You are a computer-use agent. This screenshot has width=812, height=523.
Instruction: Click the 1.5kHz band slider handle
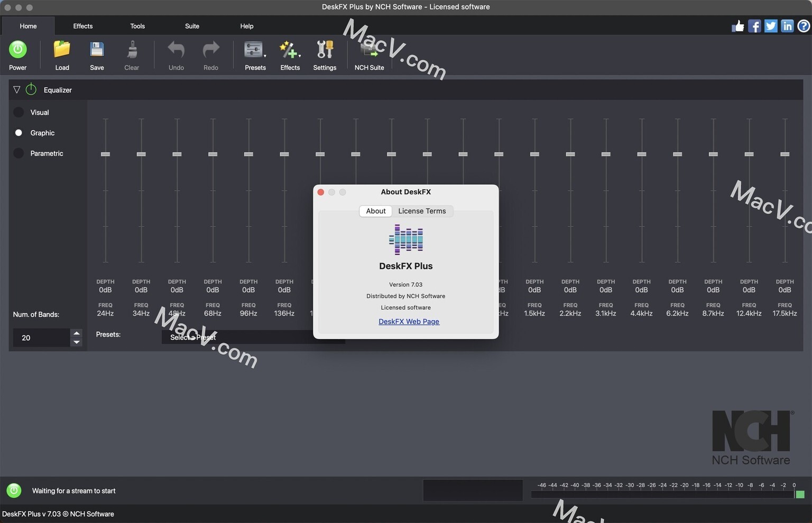(534, 154)
